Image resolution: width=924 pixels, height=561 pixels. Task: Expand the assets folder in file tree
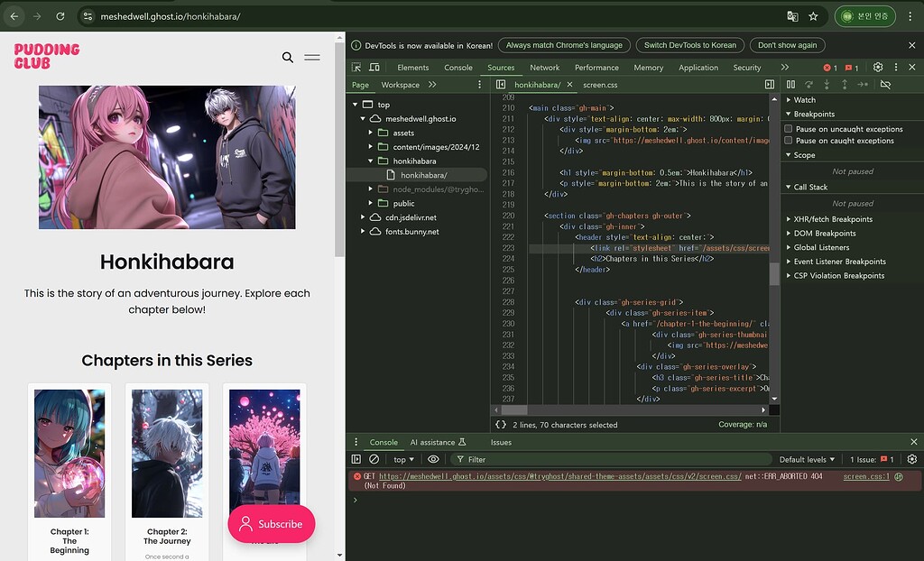tap(371, 133)
